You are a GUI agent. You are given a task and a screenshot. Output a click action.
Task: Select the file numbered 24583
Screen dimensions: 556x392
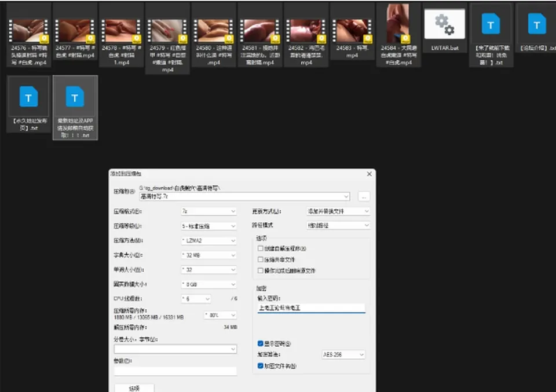pyautogui.click(x=352, y=31)
